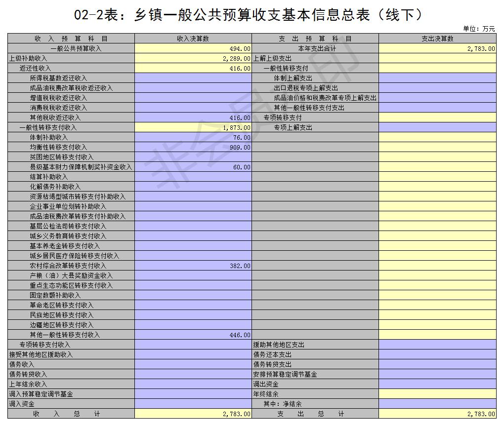Click the 一般公共预算收入 value cell showing 494.00

pyautogui.click(x=193, y=48)
